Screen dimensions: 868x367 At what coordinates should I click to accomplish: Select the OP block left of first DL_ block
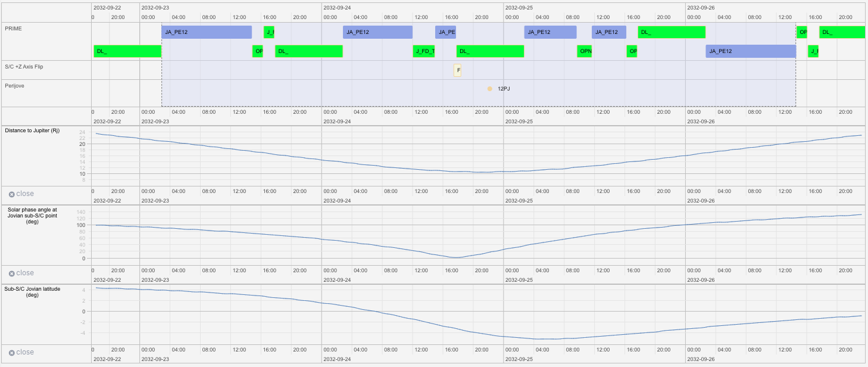258,51
